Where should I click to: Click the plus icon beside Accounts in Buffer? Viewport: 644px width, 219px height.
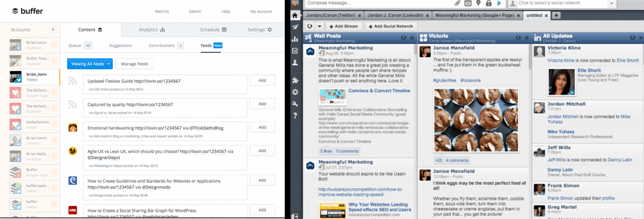pyautogui.click(x=53, y=29)
